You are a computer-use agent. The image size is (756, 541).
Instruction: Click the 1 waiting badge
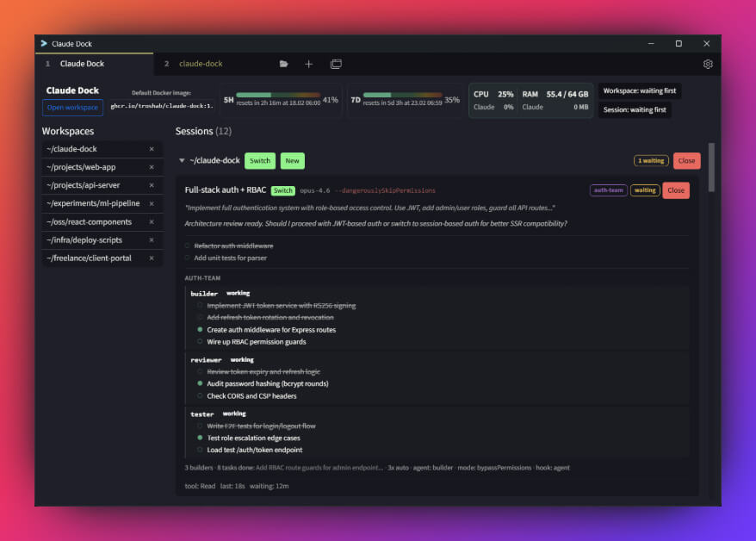tap(651, 160)
